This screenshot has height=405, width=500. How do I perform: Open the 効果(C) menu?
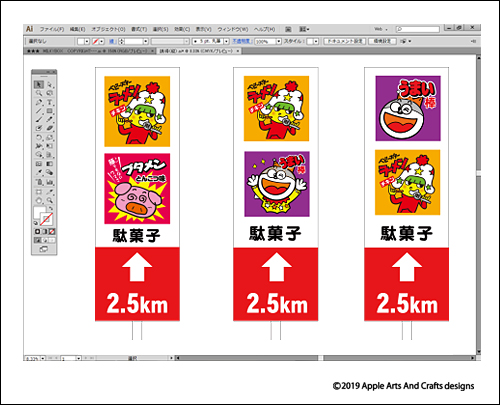[182, 29]
